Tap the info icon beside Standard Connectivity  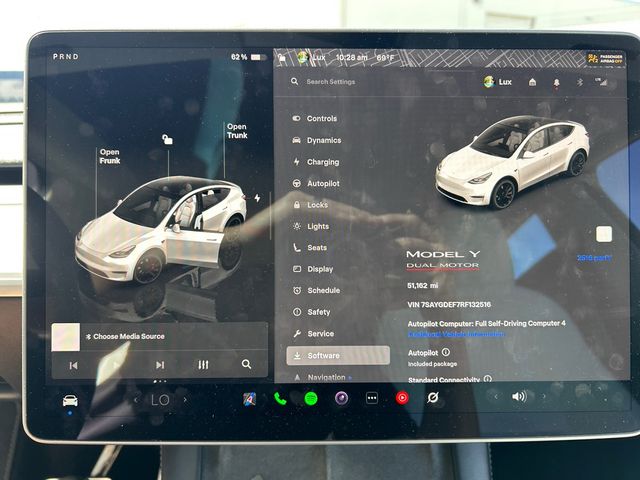point(487,379)
